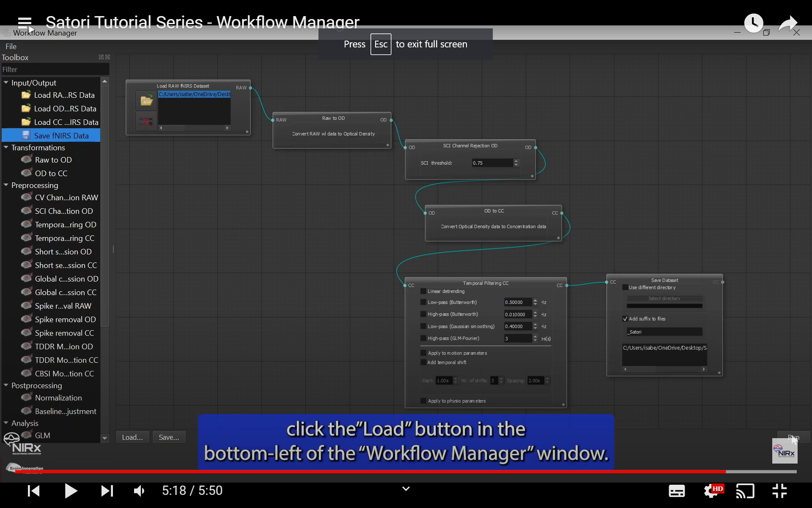Toggle subtitles captions icon
The image size is (812, 508).
[677, 491]
